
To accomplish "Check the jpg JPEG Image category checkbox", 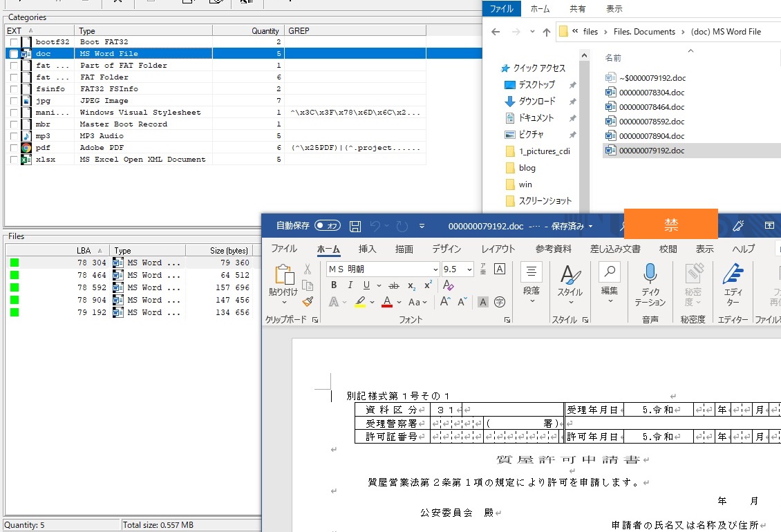I will [12, 101].
